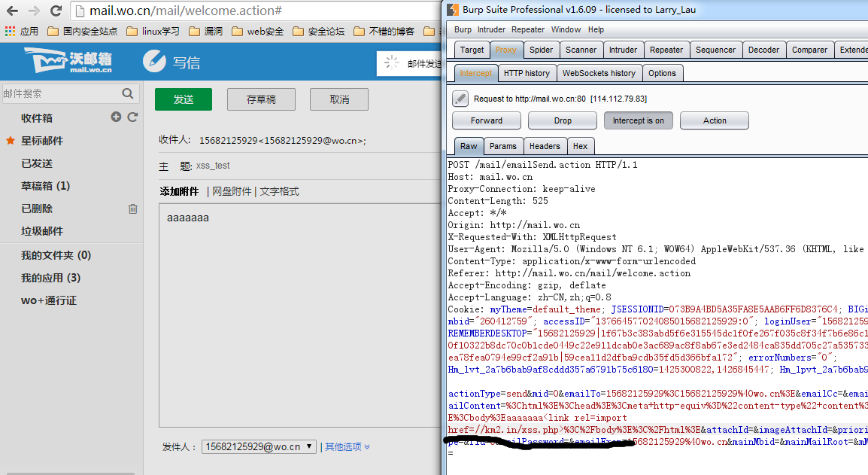This screenshot has height=475, width=868.
Task: Show the Headers request view
Action: tap(545, 146)
